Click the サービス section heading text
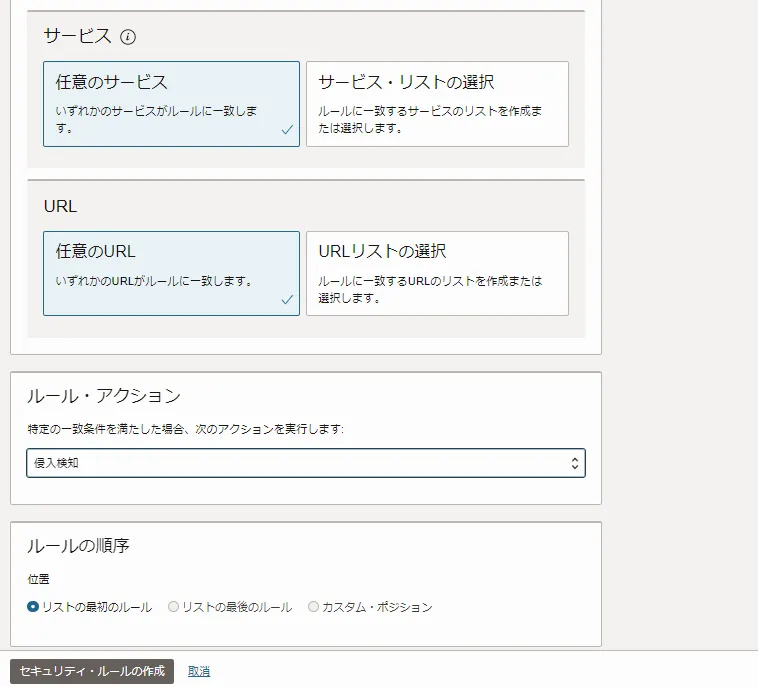The width and height of the screenshot is (758, 687). (x=77, y=37)
